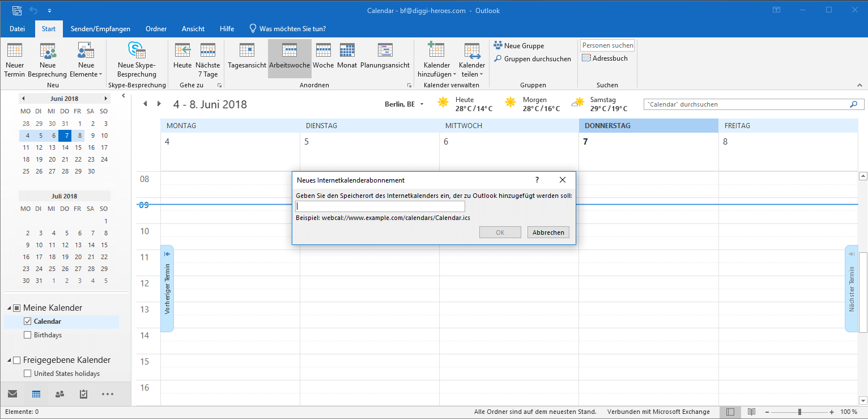Create a new appointment with Neuer Termin
This screenshot has width=868, height=419.
[15, 60]
